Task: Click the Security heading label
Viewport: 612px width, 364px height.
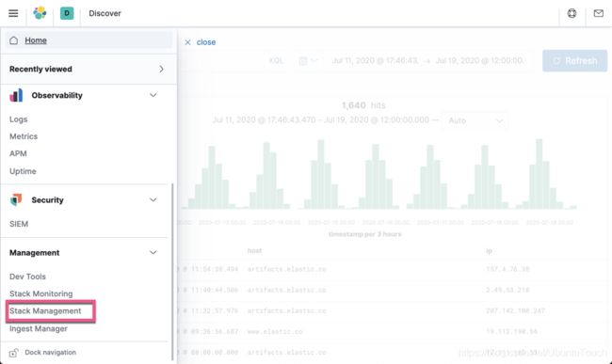Action: point(47,199)
